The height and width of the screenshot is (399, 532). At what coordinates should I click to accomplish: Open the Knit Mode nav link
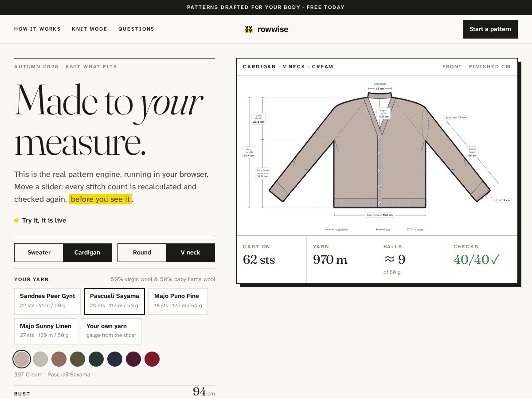[x=90, y=29]
